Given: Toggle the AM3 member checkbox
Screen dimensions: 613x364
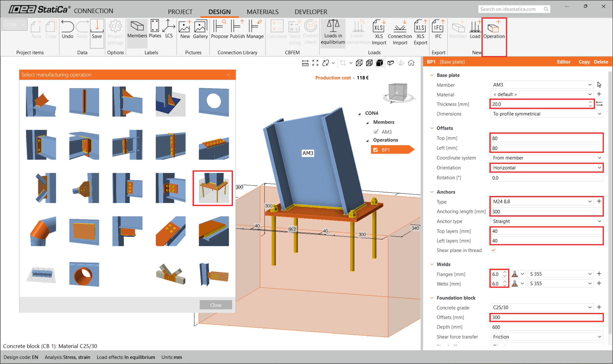Looking at the screenshot, I should click(376, 132).
